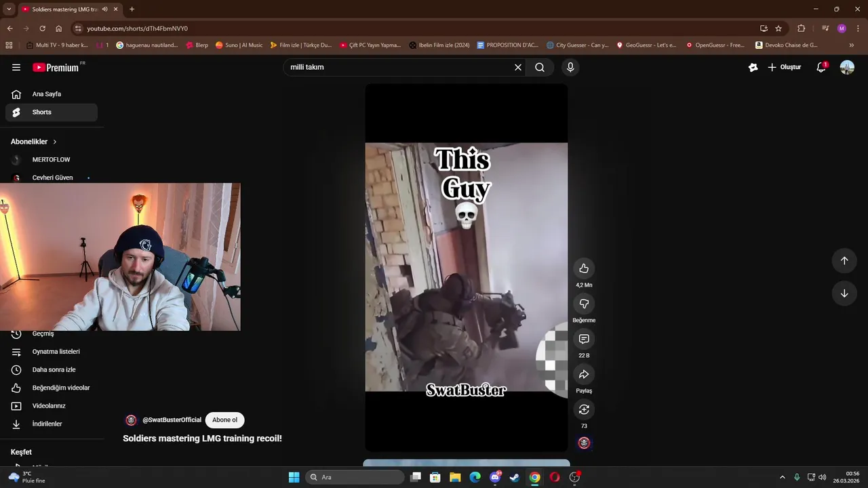Open Oynatma listeleri in sidebar
Viewport: 868px width, 488px height.
point(52,352)
